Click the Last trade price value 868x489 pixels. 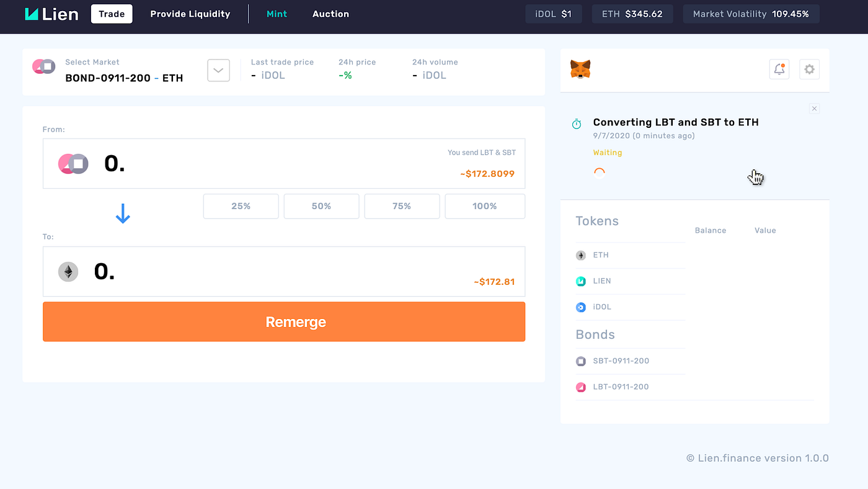click(x=268, y=75)
